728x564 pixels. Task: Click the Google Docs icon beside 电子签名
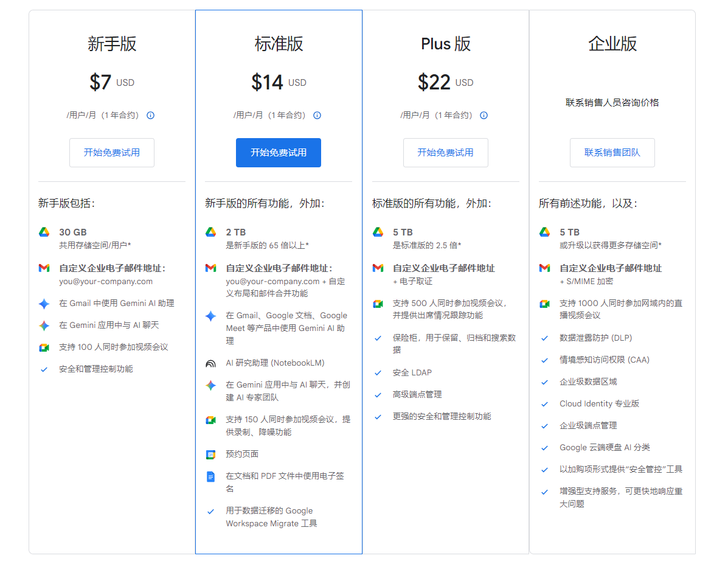pos(211,475)
